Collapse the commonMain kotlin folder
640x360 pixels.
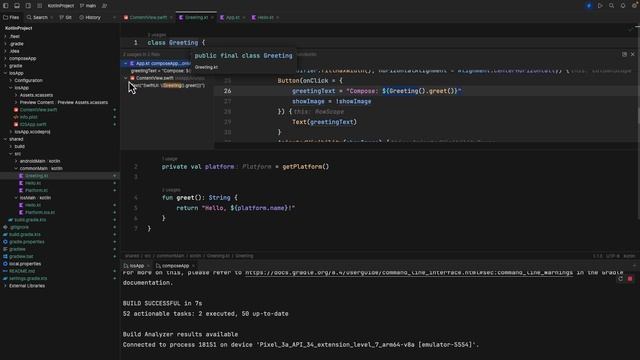pyautogui.click(x=16, y=169)
